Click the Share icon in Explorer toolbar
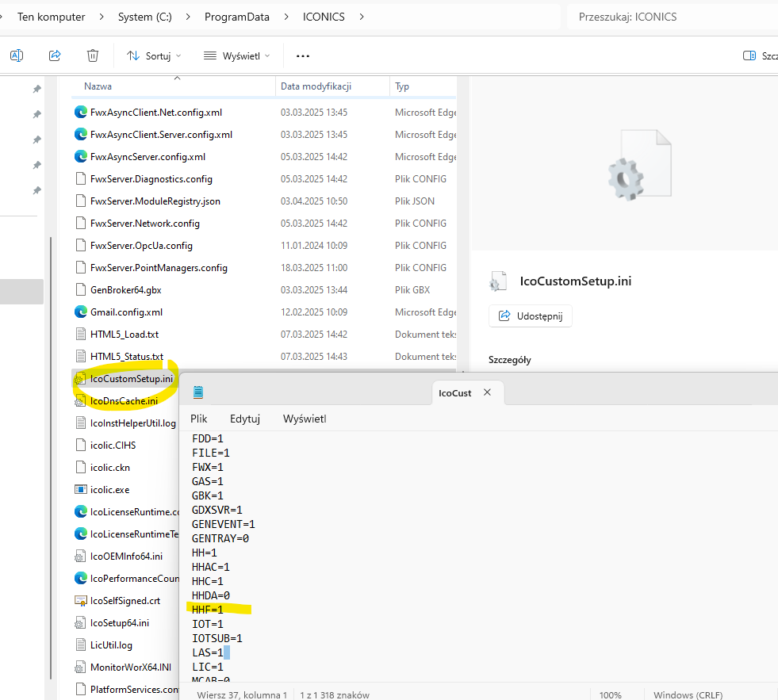The height and width of the screenshot is (700, 778). point(55,55)
